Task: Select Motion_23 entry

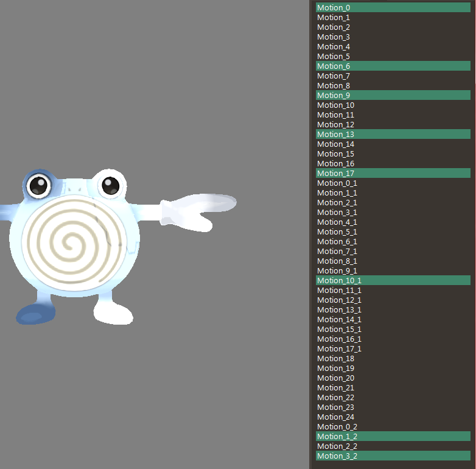Action: coord(393,406)
